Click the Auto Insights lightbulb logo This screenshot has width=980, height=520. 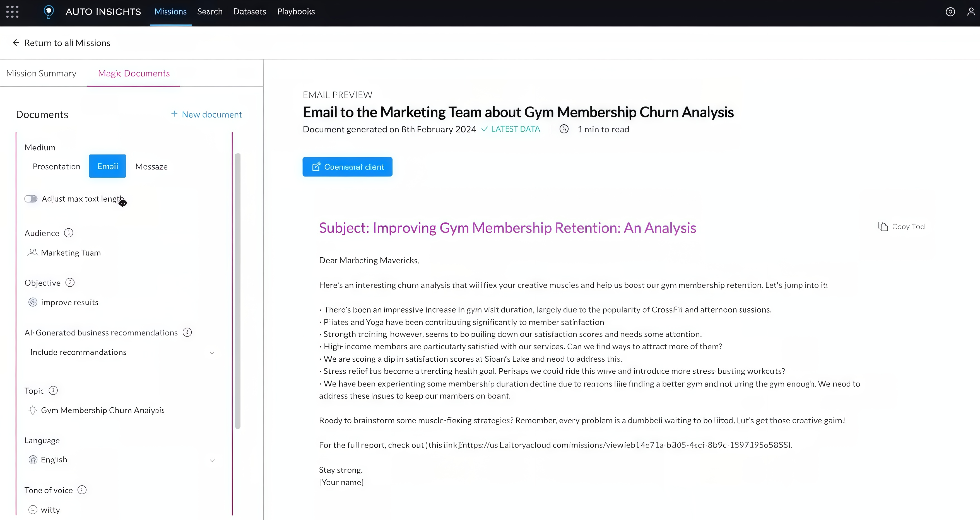click(49, 12)
